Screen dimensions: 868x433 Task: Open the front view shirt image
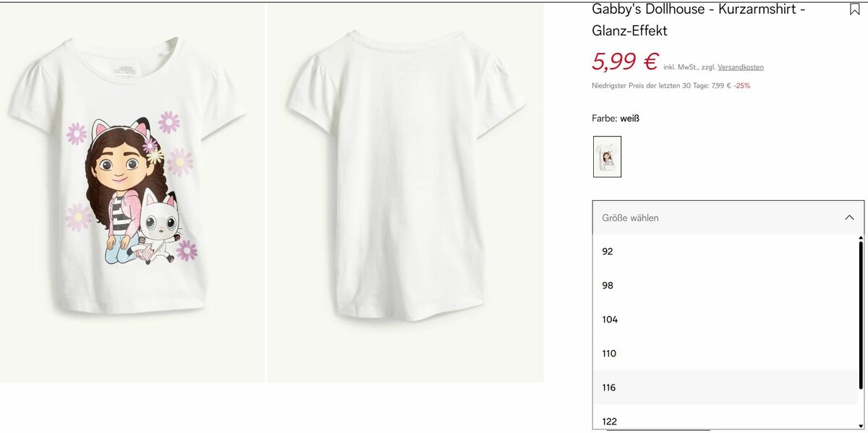pyautogui.click(x=132, y=192)
